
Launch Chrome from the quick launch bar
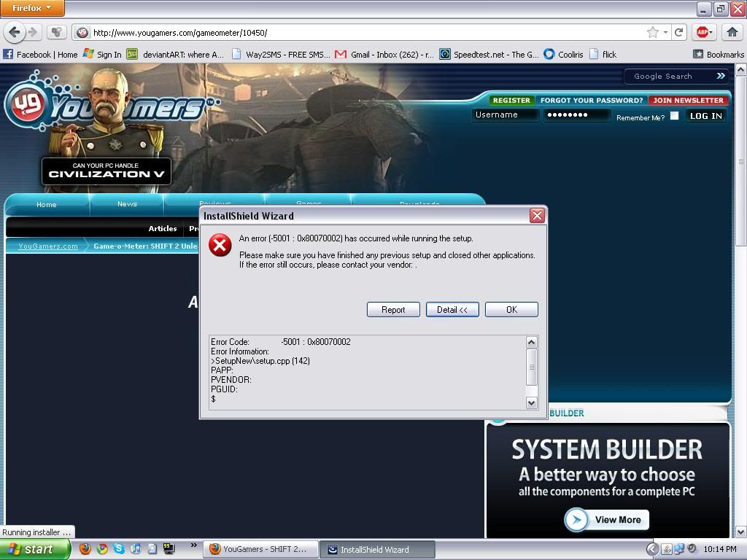[102, 549]
